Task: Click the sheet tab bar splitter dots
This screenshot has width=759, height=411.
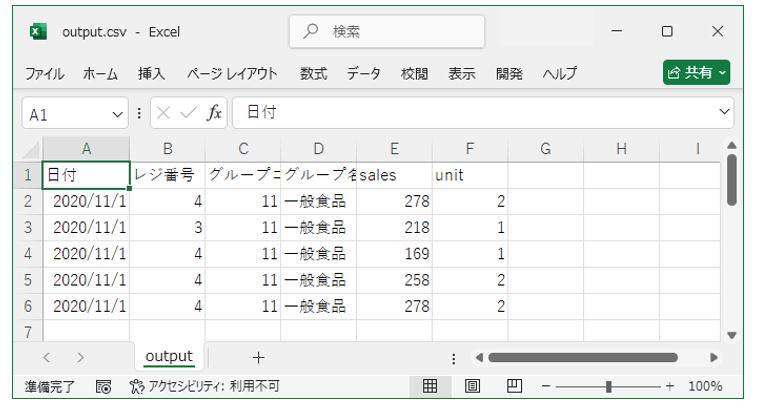Action: tap(454, 359)
